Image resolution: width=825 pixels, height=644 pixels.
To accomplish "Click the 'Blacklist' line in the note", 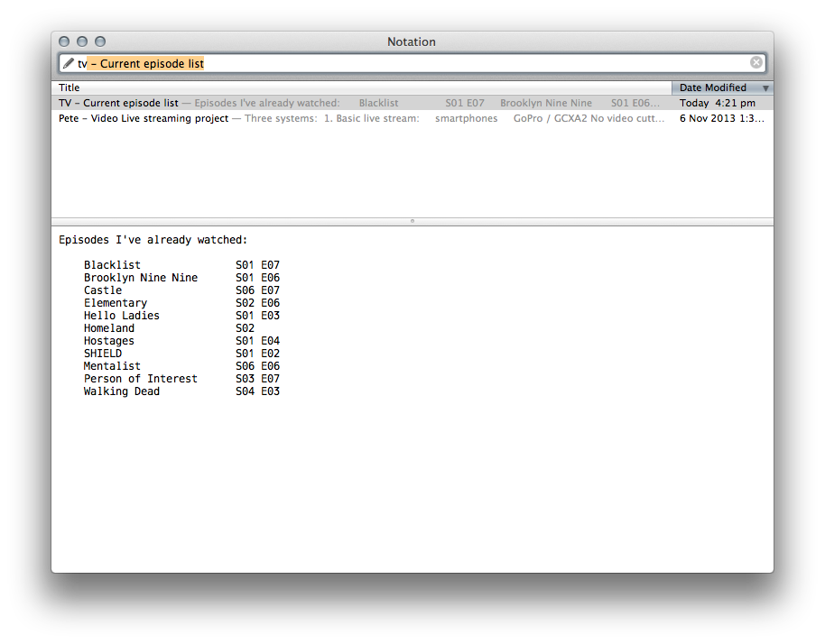I will pos(112,265).
